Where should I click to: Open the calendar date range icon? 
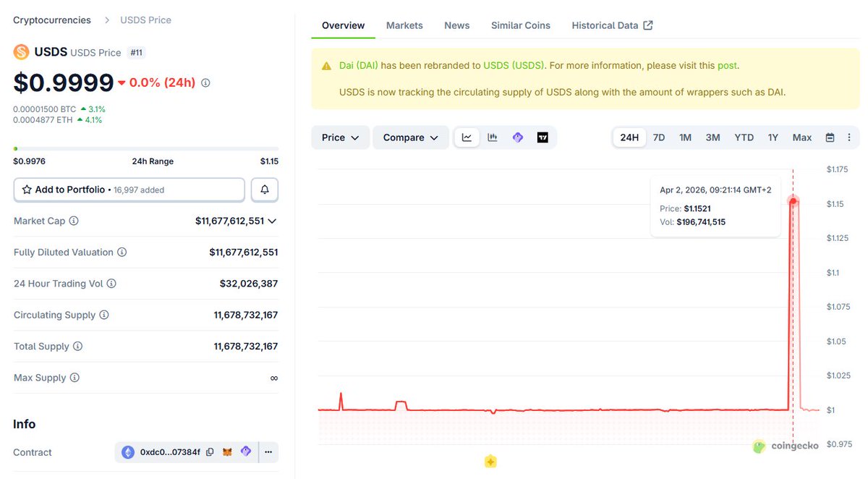(830, 137)
